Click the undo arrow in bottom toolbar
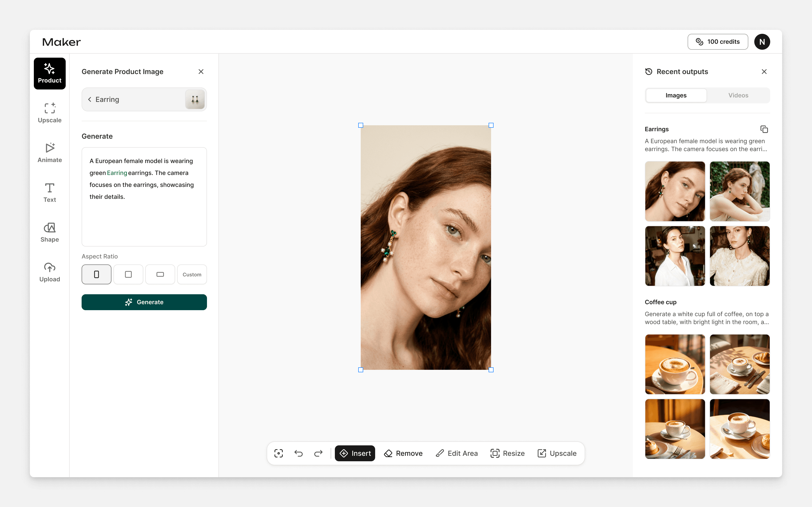Viewport: 812px width, 507px height. pos(298,453)
